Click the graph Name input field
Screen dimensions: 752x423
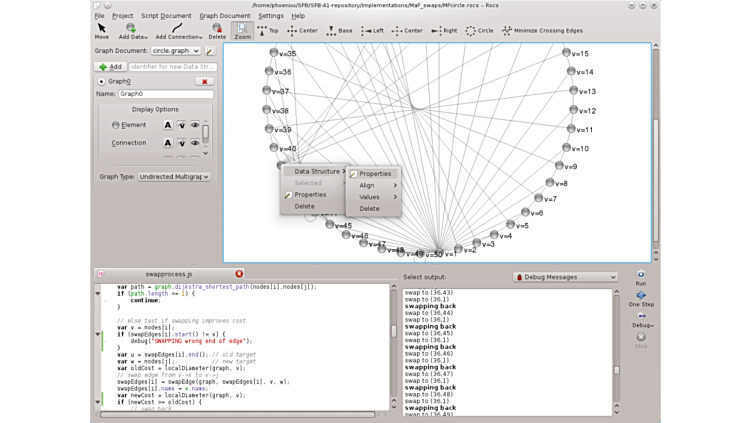point(165,94)
